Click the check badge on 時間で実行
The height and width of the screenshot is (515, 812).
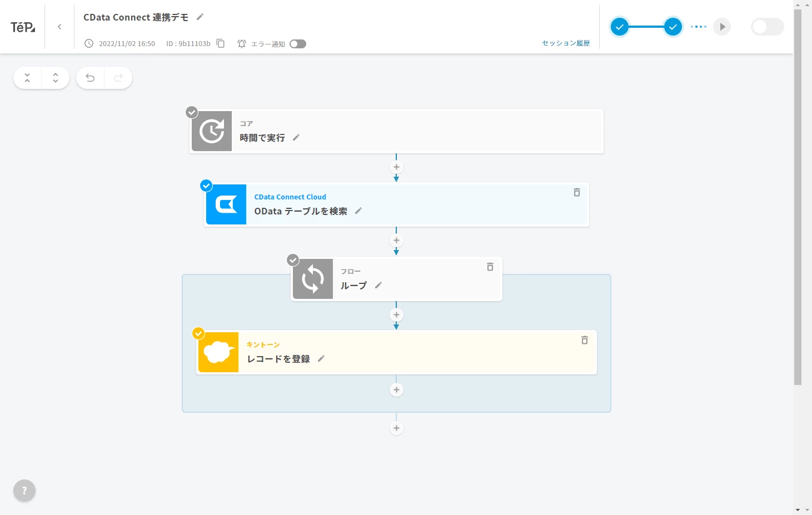pyautogui.click(x=192, y=112)
